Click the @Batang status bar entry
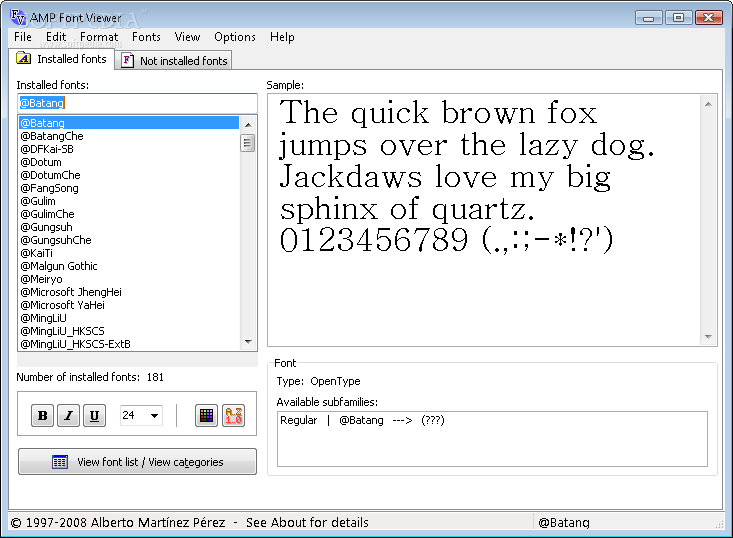Image resolution: width=733 pixels, height=538 pixels. point(564,522)
